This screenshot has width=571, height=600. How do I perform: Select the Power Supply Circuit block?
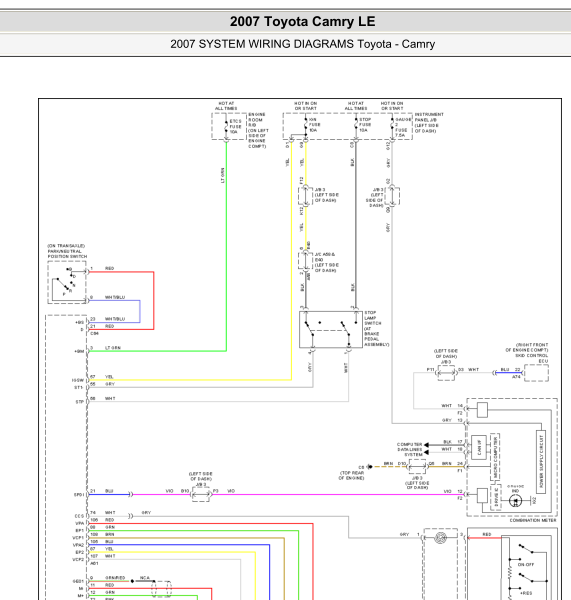pos(541,461)
